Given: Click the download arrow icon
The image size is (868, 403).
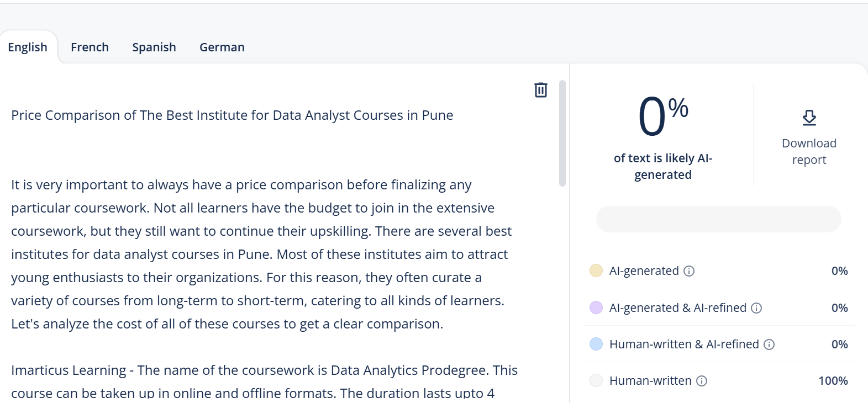Looking at the screenshot, I should pos(809,118).
